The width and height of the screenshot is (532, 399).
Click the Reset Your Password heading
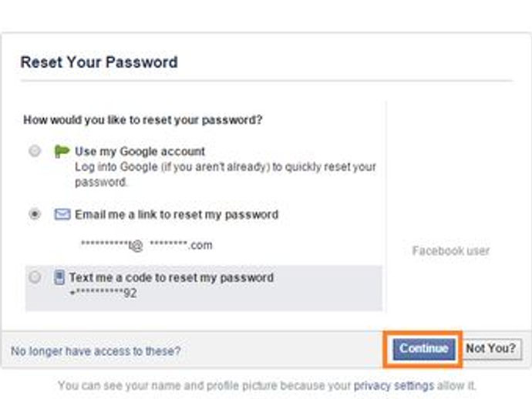pos(99,62)
